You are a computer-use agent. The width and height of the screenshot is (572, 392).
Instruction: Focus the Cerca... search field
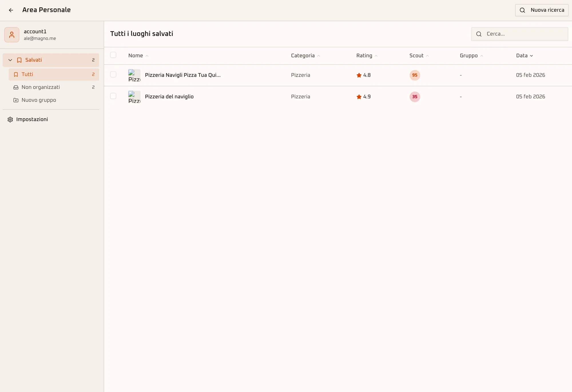click(x=519, y=34)
